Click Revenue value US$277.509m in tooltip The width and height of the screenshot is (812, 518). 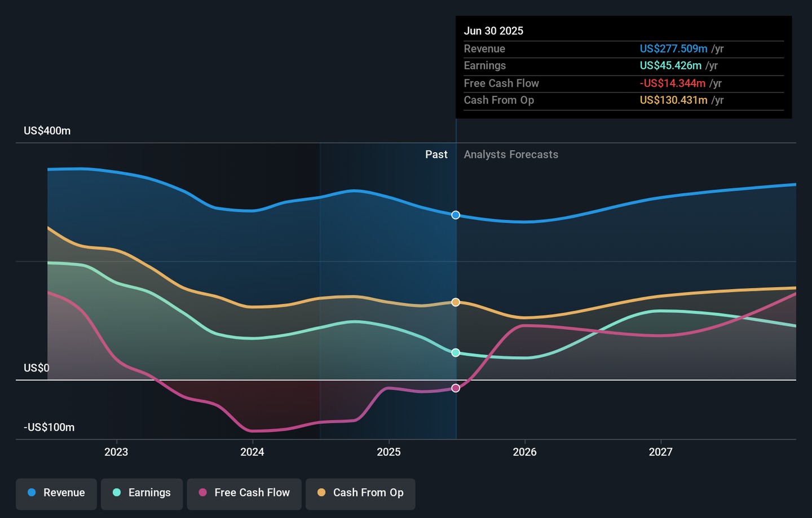[x=673, y=49]
